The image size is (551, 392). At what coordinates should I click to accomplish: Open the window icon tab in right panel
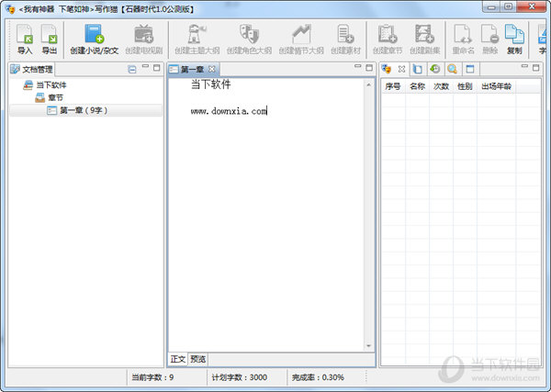click(x=470, y=69)
